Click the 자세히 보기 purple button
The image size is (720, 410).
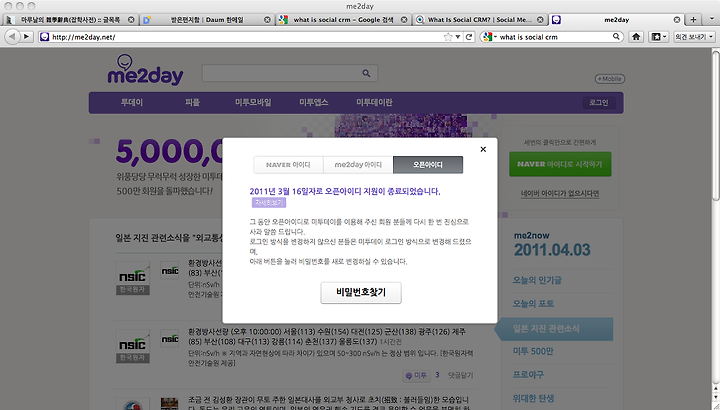tap(269, 202)
